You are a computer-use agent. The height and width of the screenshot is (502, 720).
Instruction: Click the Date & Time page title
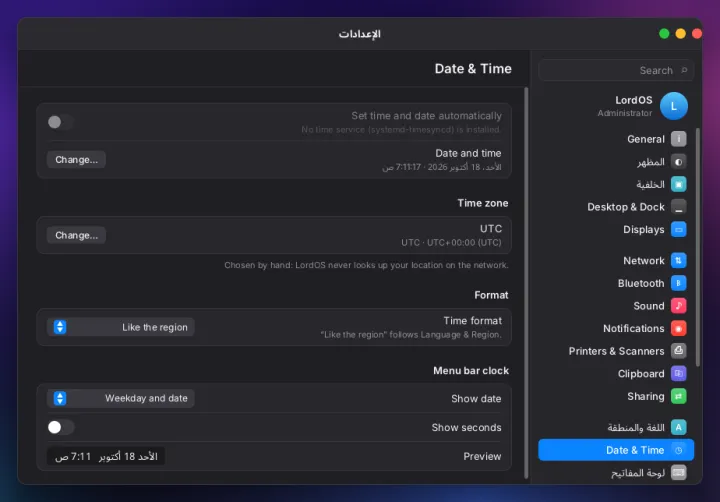pyautogui.click(x=473, y=68)
